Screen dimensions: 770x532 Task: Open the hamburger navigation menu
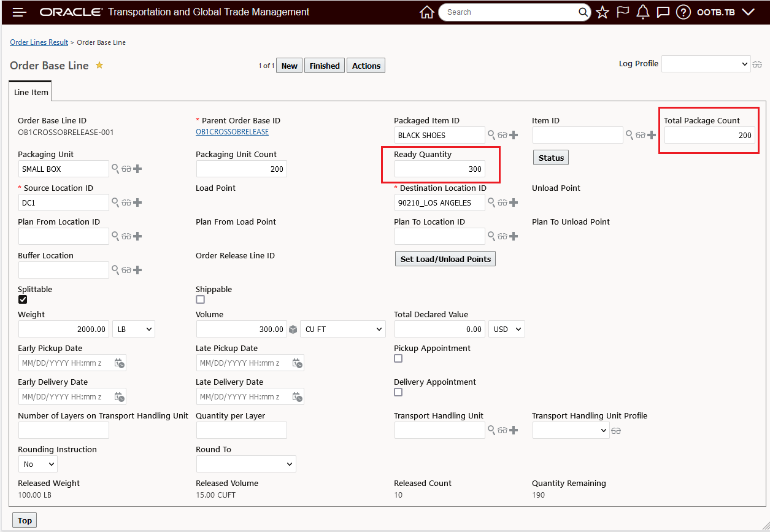(x=20, y=12)
